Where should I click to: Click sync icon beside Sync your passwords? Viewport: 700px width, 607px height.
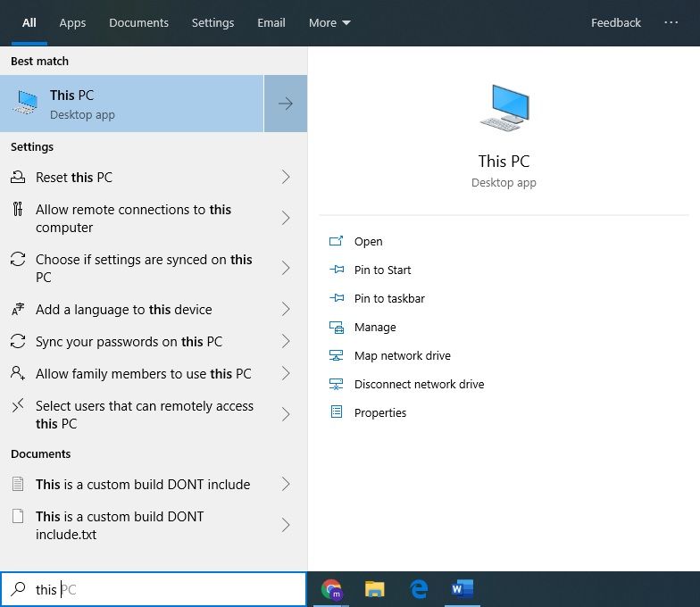pos(18,341)
